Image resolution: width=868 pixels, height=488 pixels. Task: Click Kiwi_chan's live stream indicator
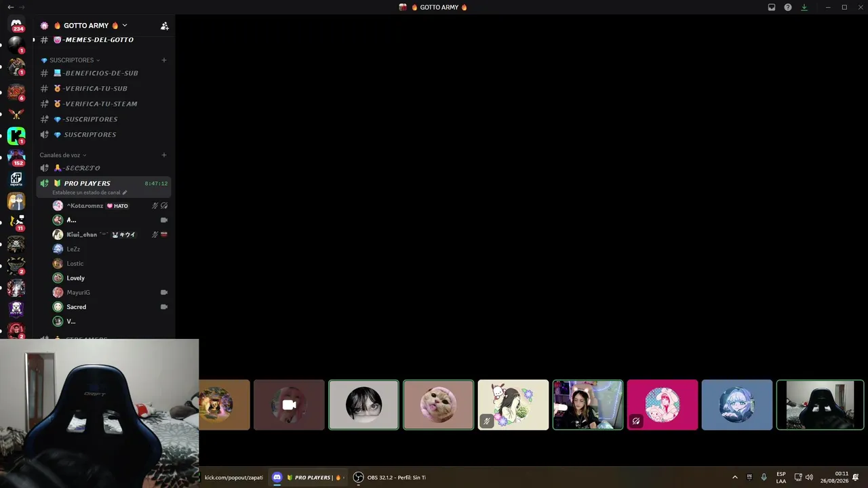point(163,235)
